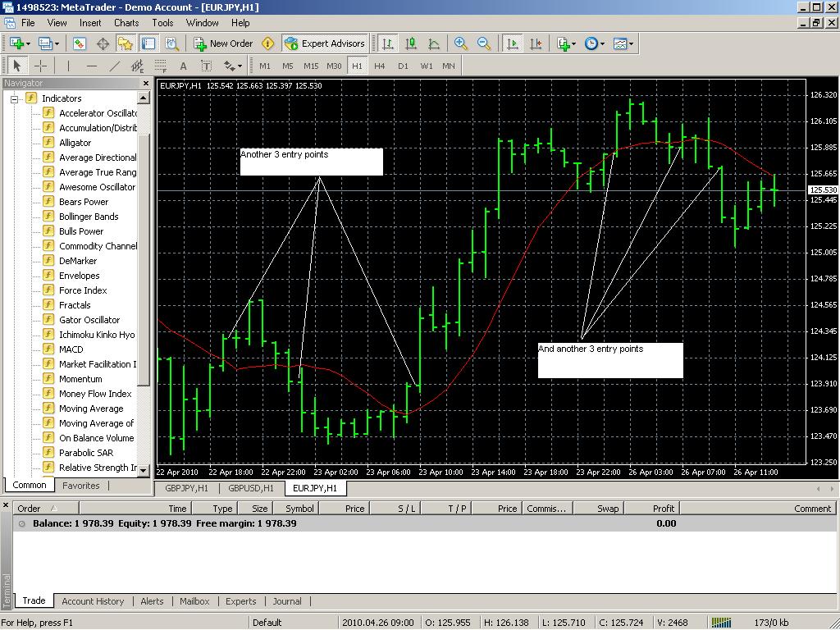Viewport: 840px width, 630px height.
Task: Switch timeframe to M1
Action: pos(265,66)
